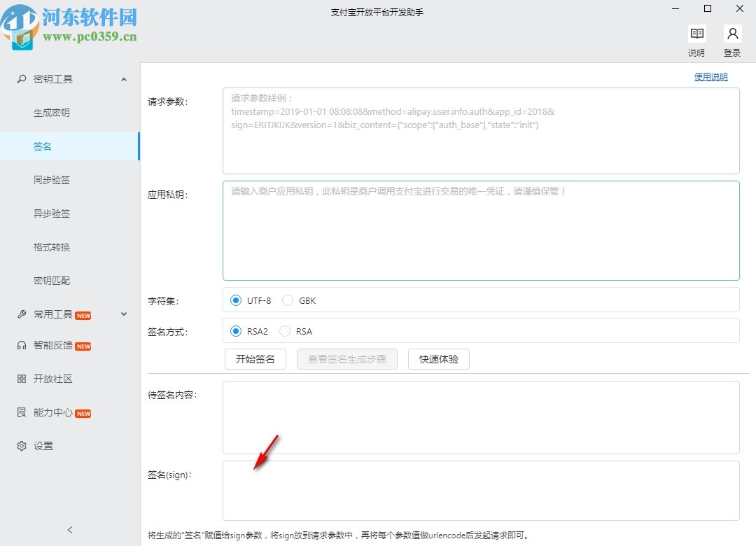Click the 密钥工具 key icon

[22, 78]
